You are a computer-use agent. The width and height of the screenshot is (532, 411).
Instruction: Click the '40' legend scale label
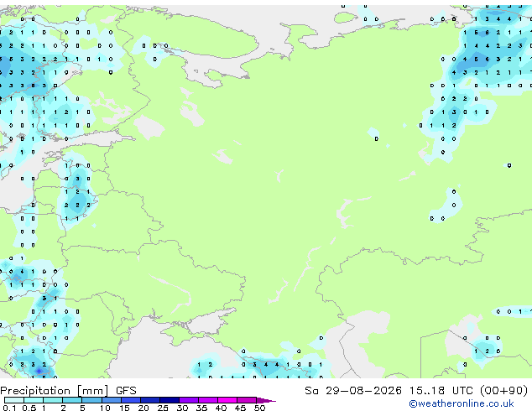point(221,408)
